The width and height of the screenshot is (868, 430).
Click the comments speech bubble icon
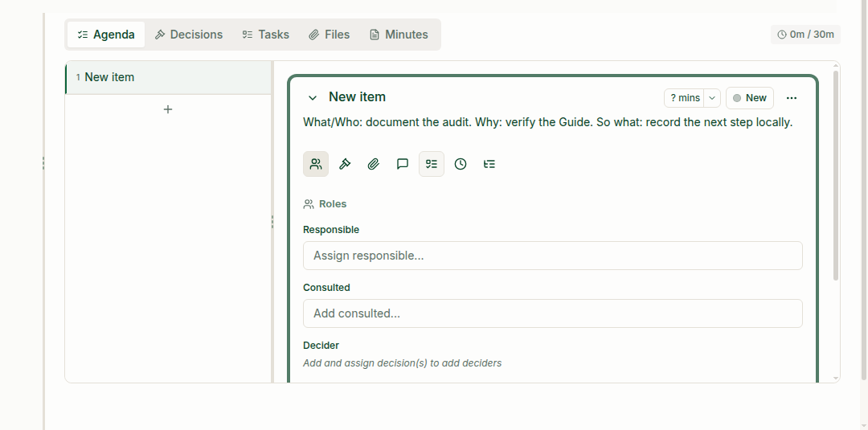403,164
